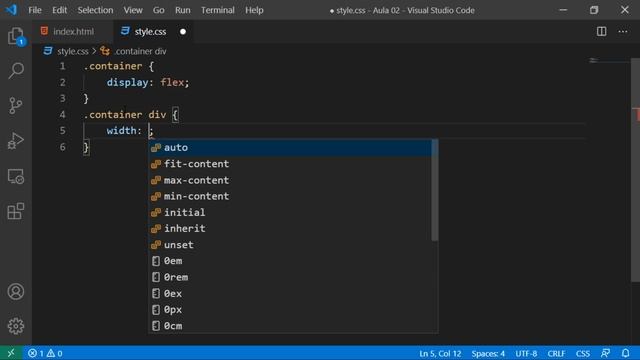Viewport: 640px width, 360px height.
Task: Open the Run menu
Action: [x=182, y=10]
